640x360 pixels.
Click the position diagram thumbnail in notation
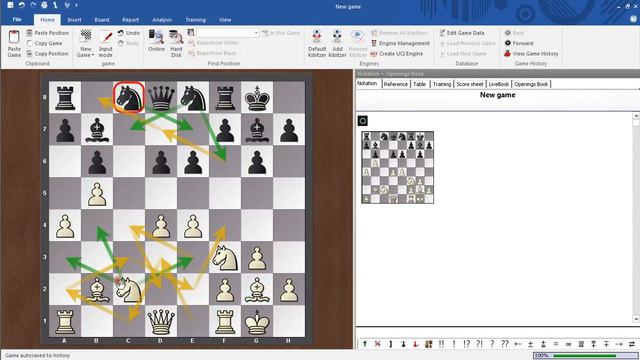tap(398, 167)
